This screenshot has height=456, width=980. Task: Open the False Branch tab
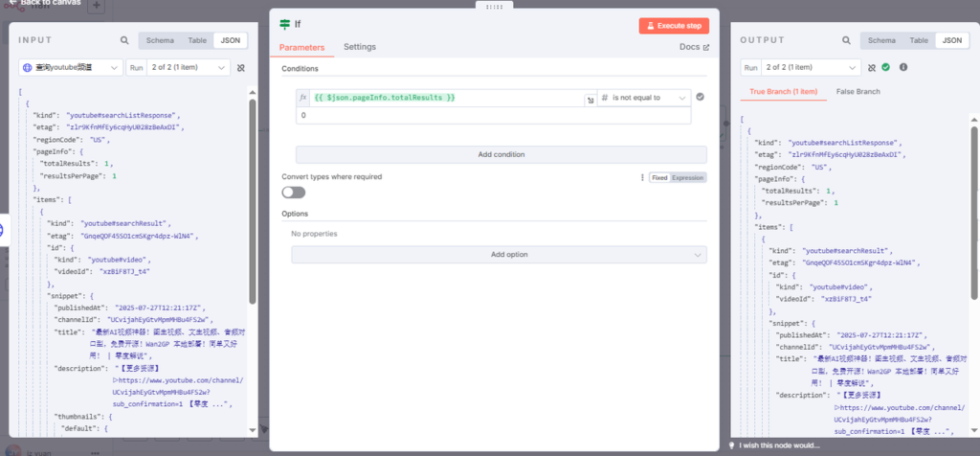[858, 91]
